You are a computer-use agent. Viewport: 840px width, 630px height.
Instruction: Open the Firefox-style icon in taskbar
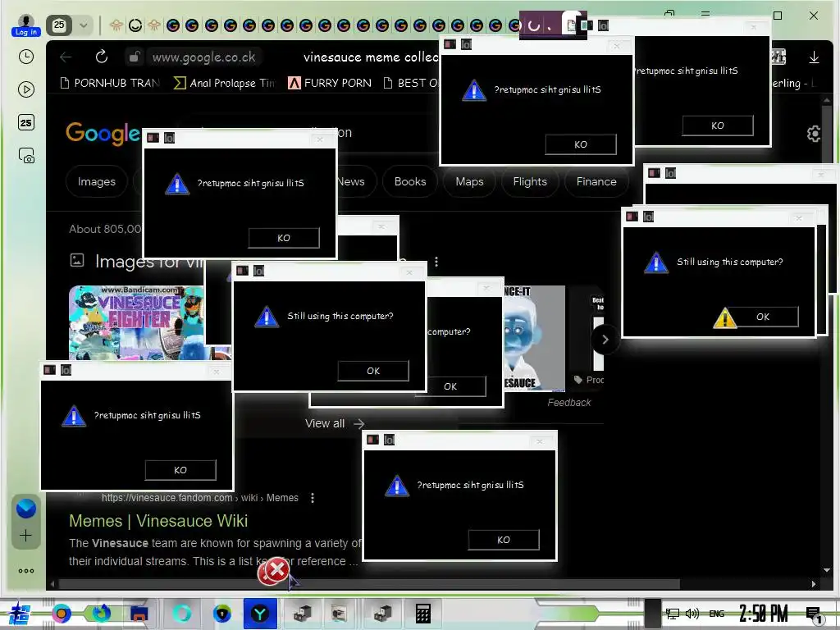pyautogui.click(x=101, y=613)
